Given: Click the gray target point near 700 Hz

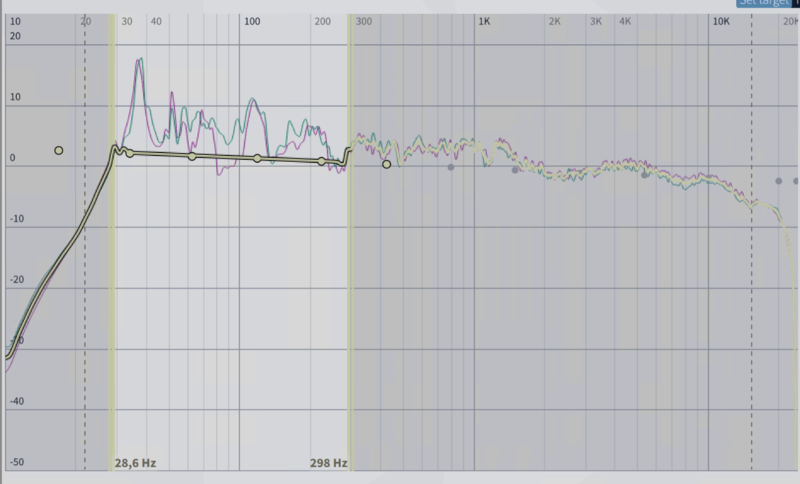Looking at the screenshot, I should 451,167.
